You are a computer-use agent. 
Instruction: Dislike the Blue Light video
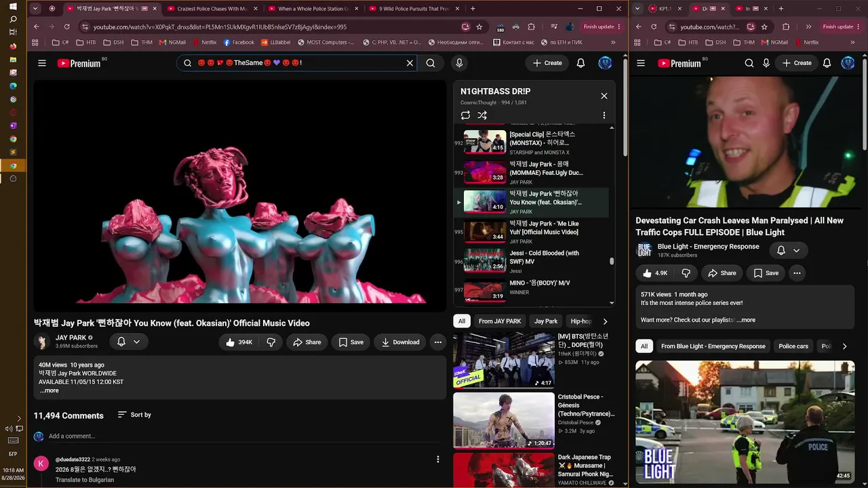pos(686,273)
